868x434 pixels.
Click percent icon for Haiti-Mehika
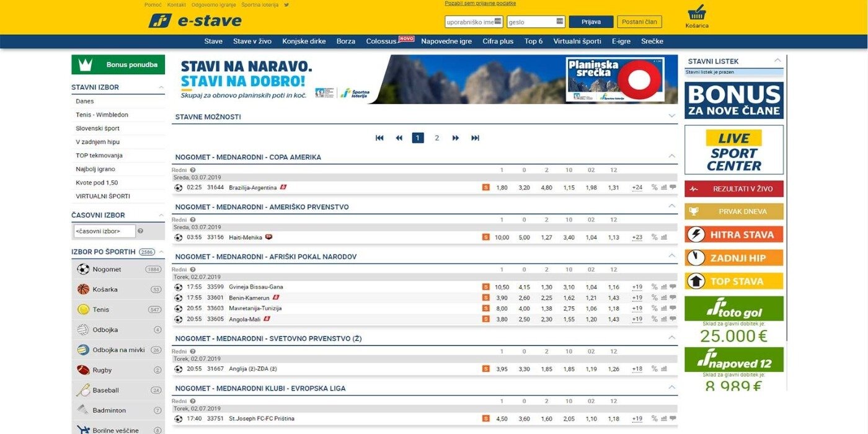pyautogui.click(x=654, y=237)
